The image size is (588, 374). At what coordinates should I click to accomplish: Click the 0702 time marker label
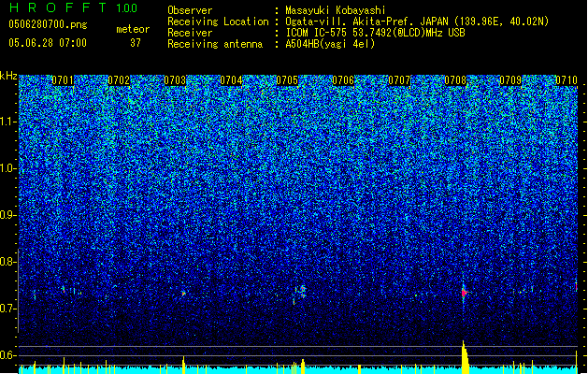coord(119,80)
